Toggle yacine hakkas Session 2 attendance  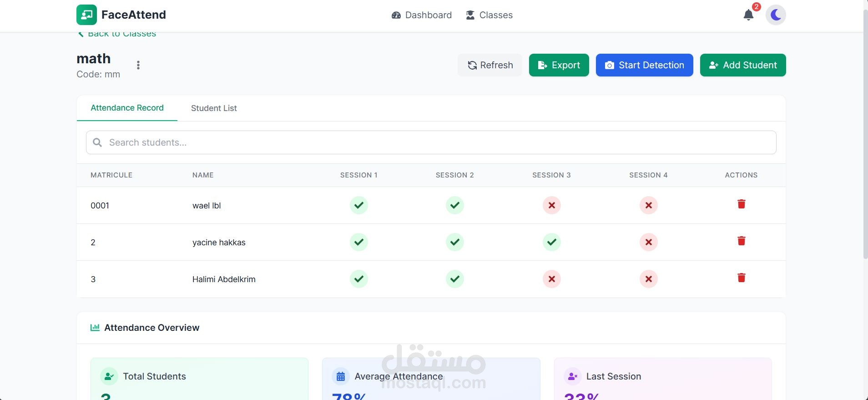coord(454,242)
